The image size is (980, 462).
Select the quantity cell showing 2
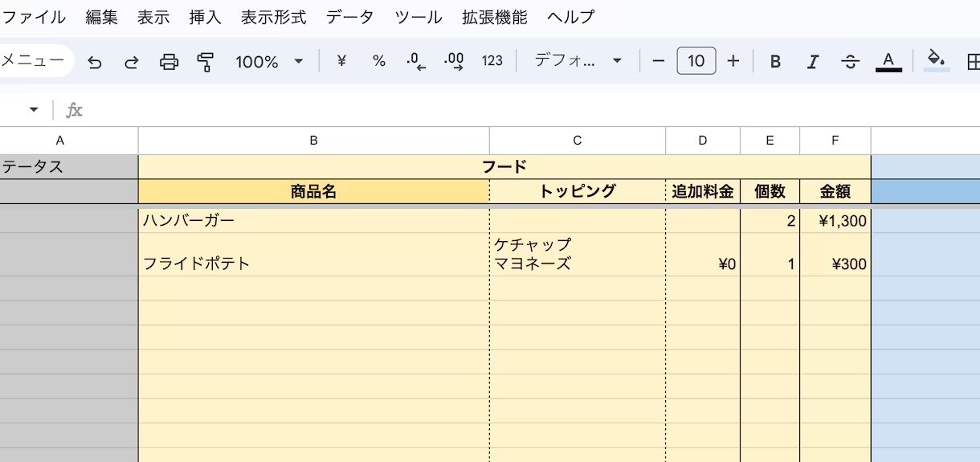click(x=770, y=221)
